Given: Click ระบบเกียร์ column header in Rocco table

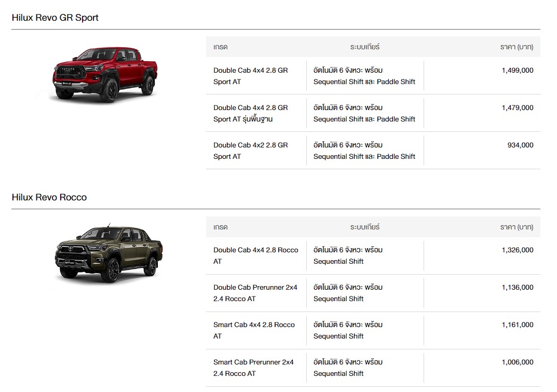Looking at the screenshot, I should (364, 227).
